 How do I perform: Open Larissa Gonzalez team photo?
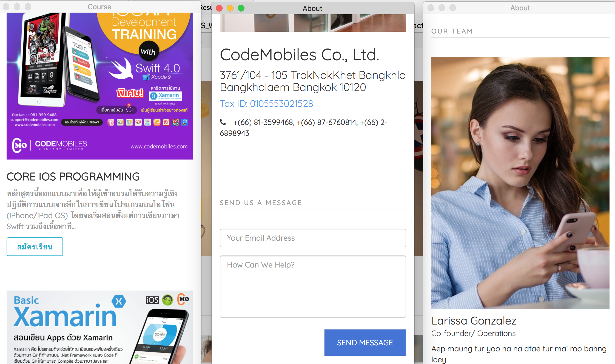coord(520,183)
